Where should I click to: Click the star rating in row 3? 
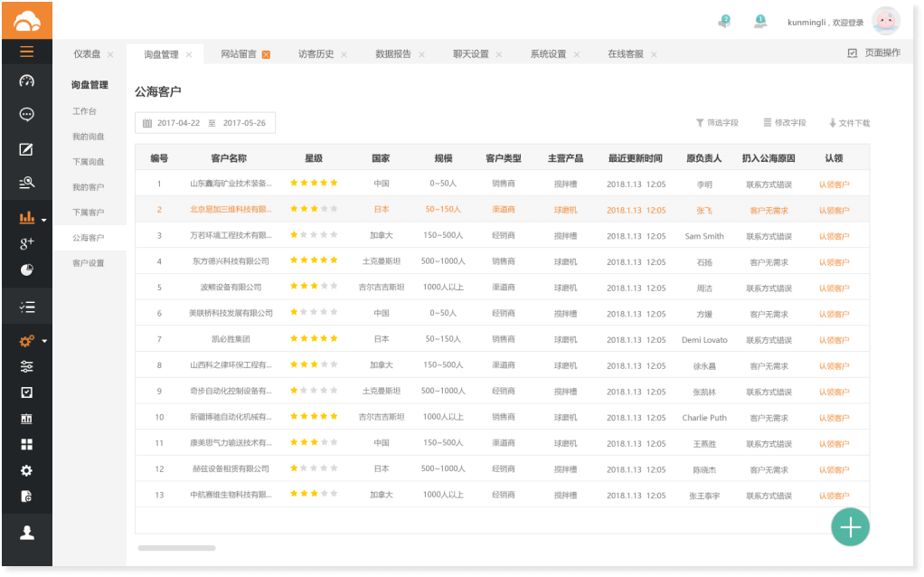[314, 234]
